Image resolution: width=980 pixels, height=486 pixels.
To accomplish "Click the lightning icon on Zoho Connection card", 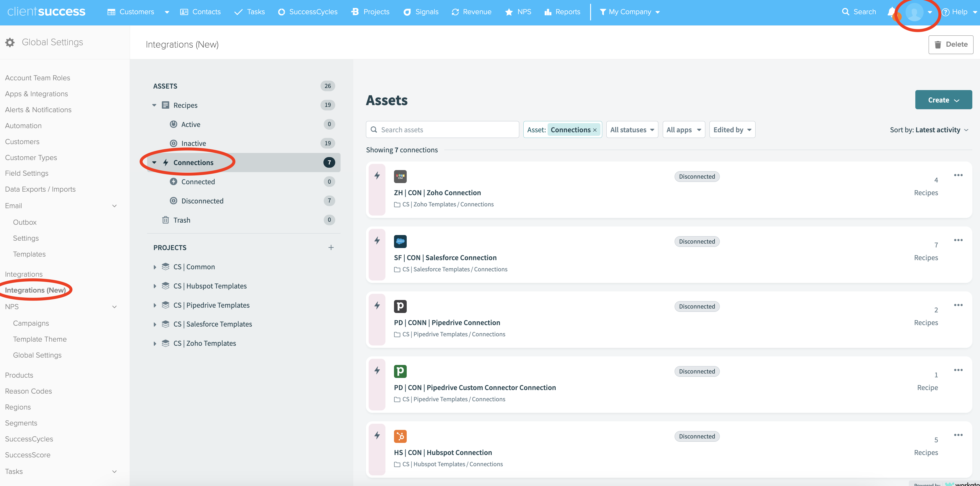I will pyautogui.click(x=377, y=175).
